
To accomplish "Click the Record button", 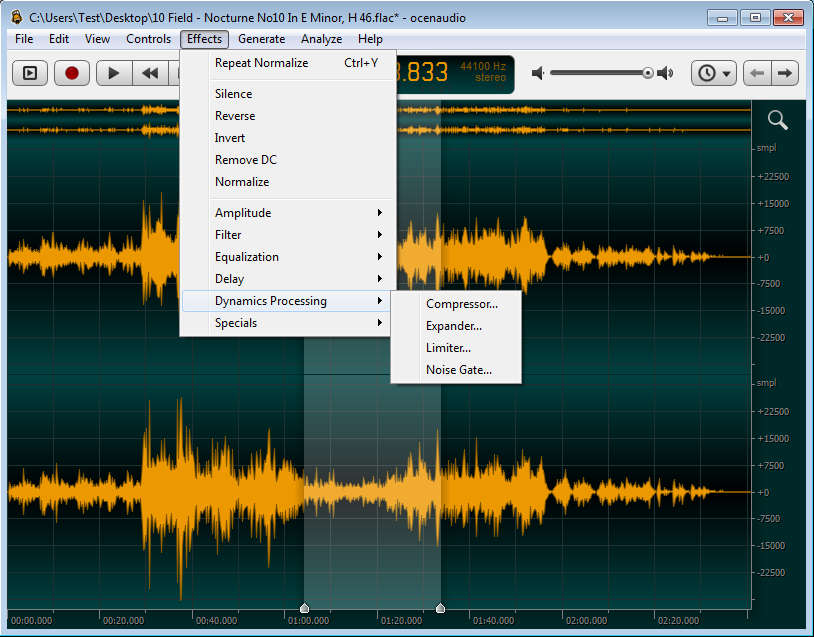I will (x=72, y=73).
